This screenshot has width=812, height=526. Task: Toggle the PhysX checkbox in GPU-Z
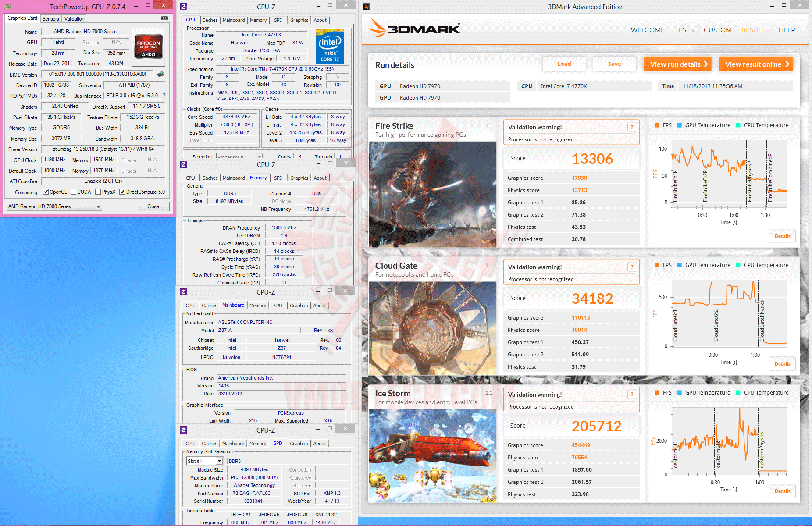point(98,192)
